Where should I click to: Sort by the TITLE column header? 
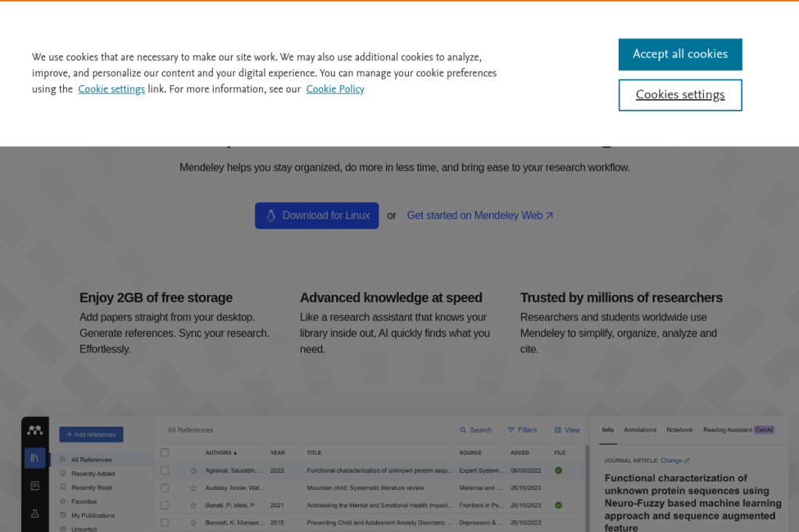tap(314, 452)
